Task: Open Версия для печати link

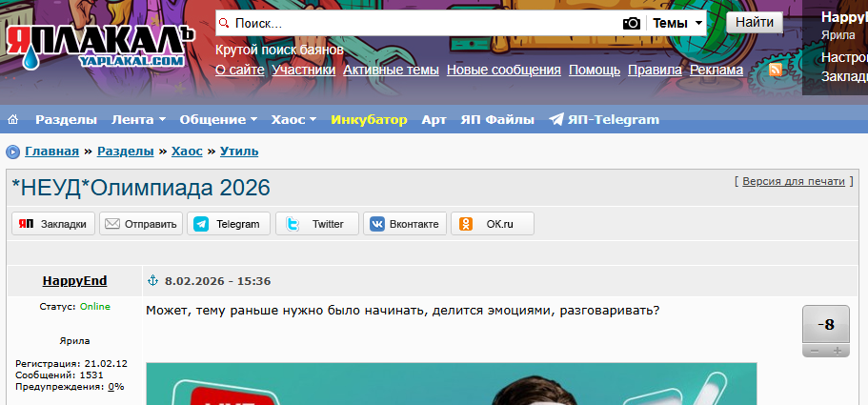Action: coord(794,181)
